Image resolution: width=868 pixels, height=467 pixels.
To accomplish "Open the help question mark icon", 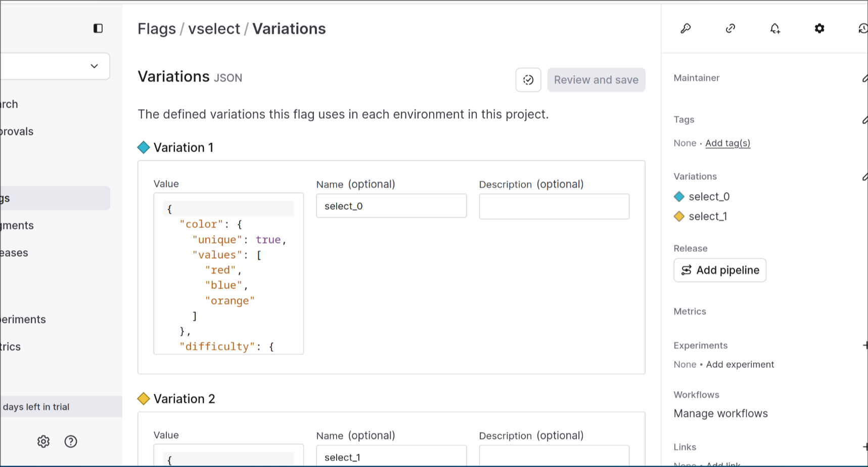I will click(x=71, y=441).
